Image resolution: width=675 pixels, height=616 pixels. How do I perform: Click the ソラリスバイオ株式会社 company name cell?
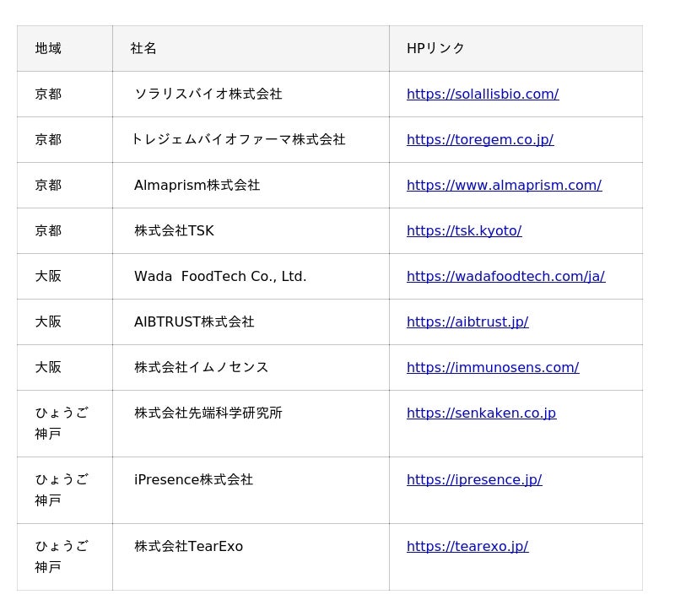(x=208, y=94)
